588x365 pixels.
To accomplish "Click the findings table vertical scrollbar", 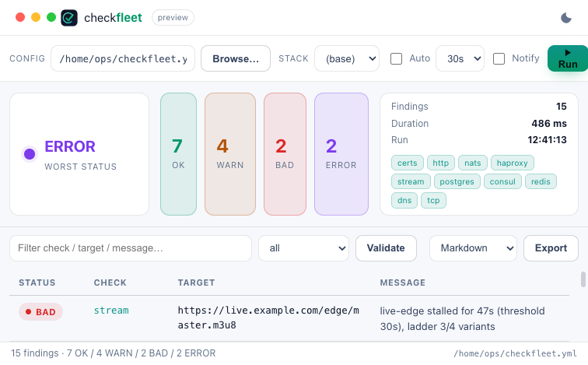I will click(x=583, y=279).
